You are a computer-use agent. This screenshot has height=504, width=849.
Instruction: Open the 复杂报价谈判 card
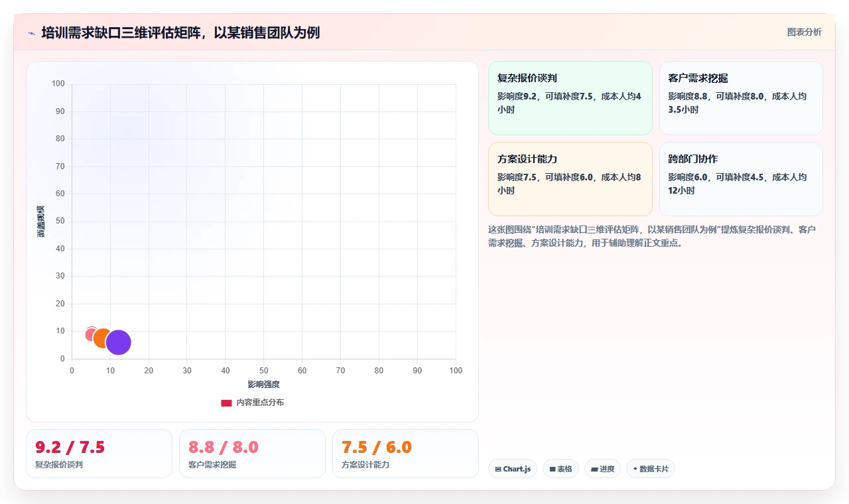pos(570,98)
